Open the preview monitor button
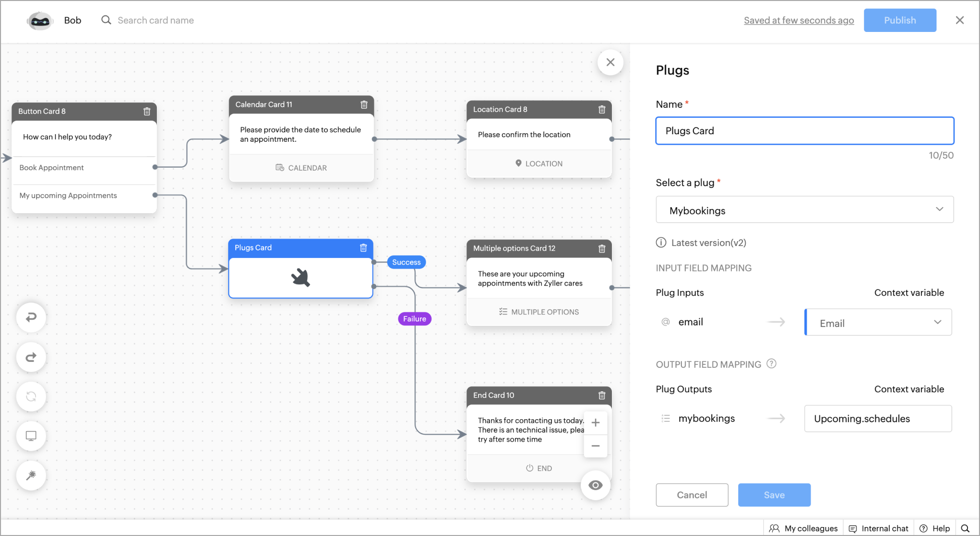Image resolution: width=980 pixels, height=536 pixels. pos(31,436)
